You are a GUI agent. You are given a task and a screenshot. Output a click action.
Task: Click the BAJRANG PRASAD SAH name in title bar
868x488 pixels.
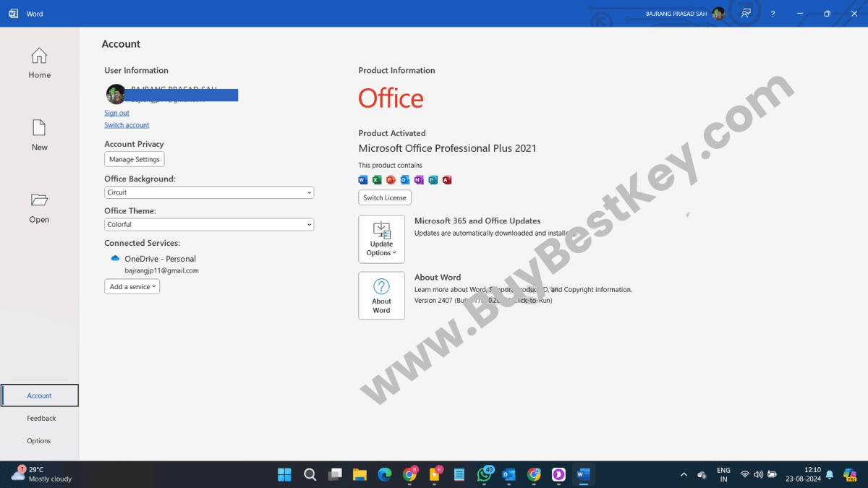pos(676,14)
